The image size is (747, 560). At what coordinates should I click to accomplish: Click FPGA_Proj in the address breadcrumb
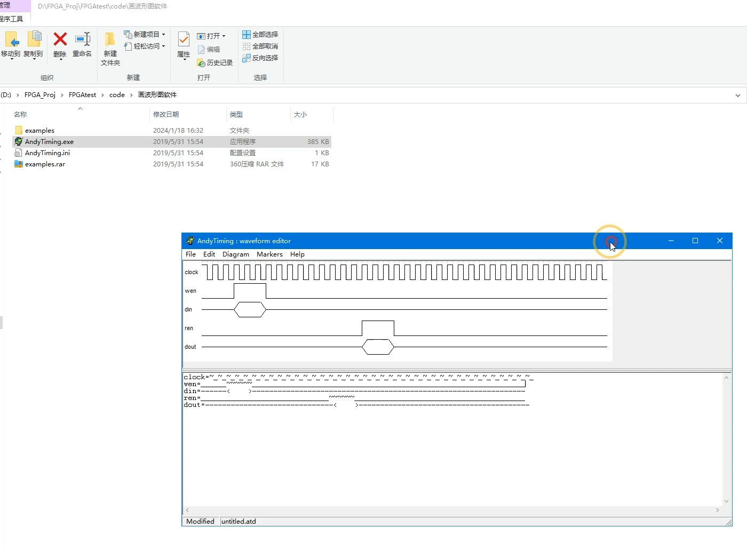point(40,95)
